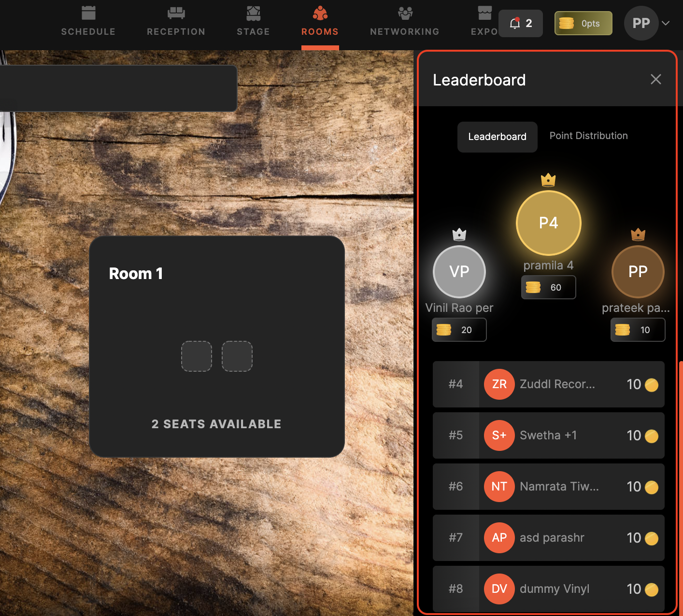
Task: Select the Leaderboard sub-tab
Action: click(x=498, y=137)
